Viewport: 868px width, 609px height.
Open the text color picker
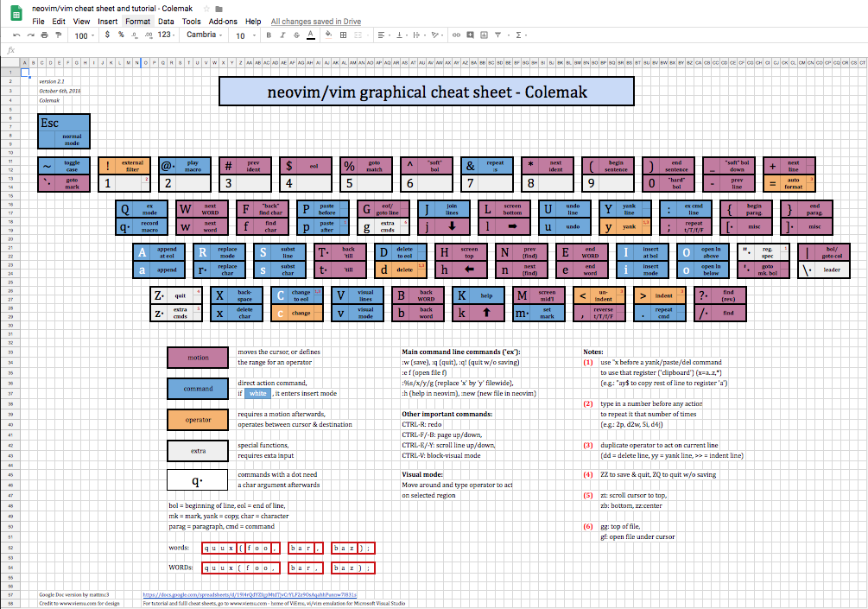tap(311, 35)
